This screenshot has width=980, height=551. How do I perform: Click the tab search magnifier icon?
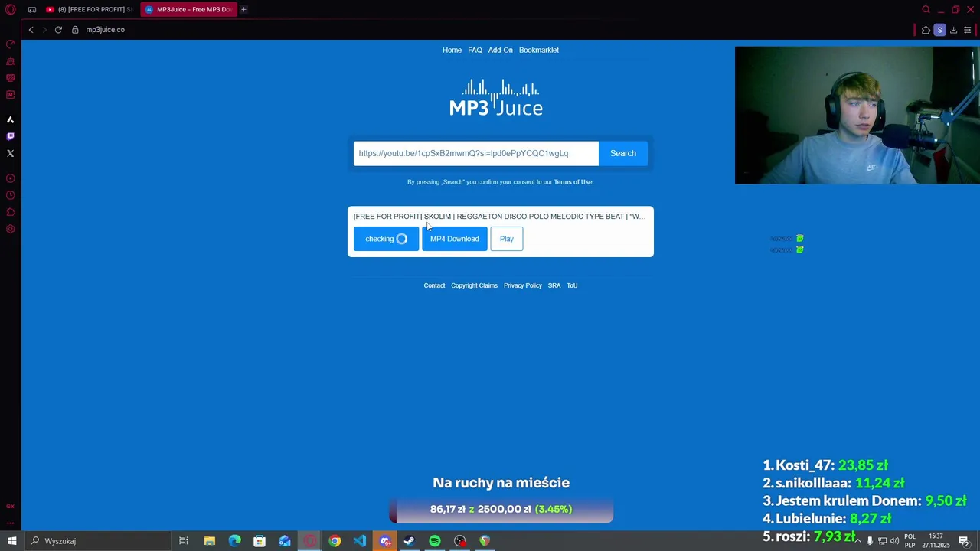coord(926,10)
